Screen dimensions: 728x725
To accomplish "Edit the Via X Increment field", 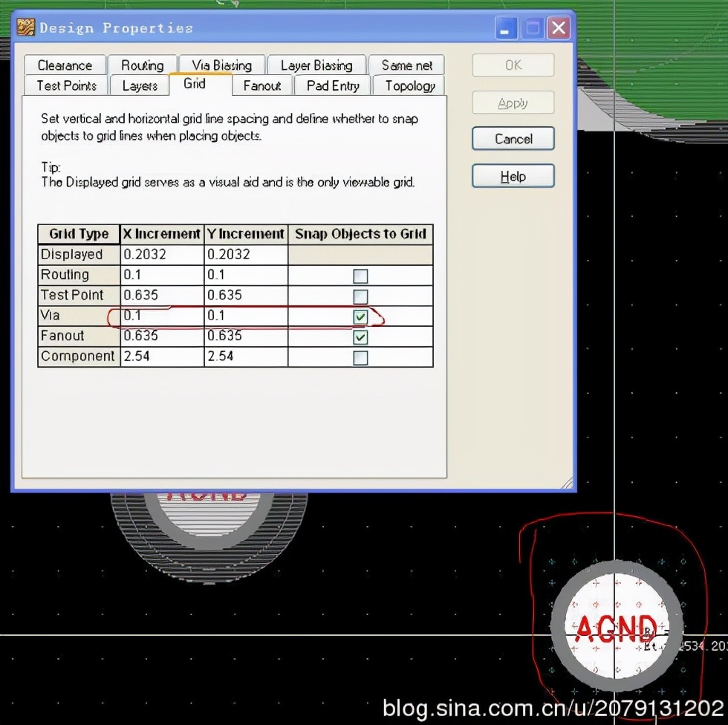I will 161,316.
